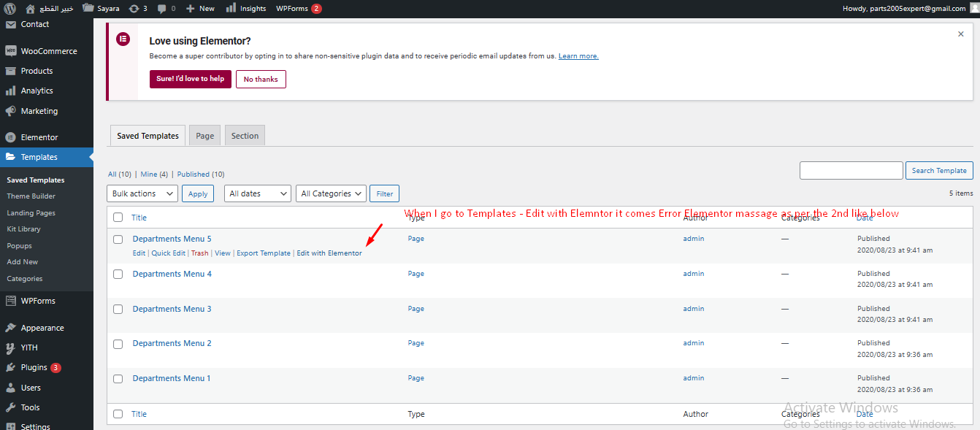
Task: Check the Departments Menu 5 row checkbox
Action: [118, 239]
